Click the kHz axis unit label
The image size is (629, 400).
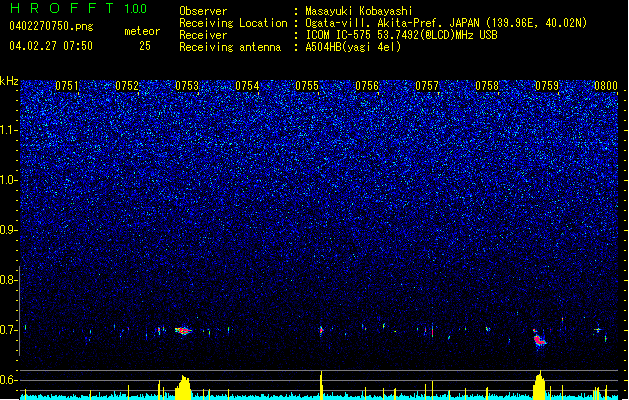pyautogui.click(x=9, y=81)
